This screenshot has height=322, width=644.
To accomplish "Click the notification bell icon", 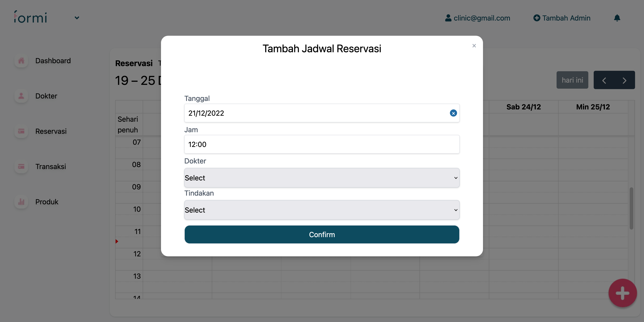I will [x=617, y=18].
